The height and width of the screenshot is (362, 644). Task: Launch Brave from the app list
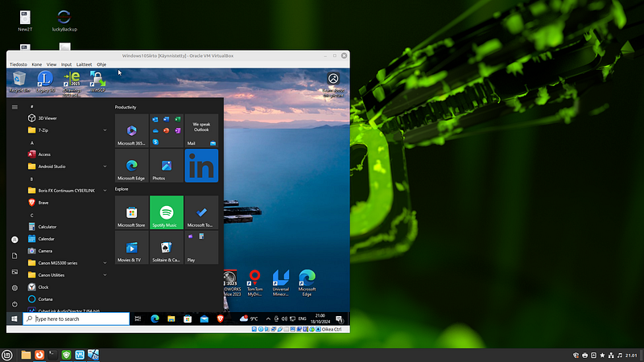(67, 203)
